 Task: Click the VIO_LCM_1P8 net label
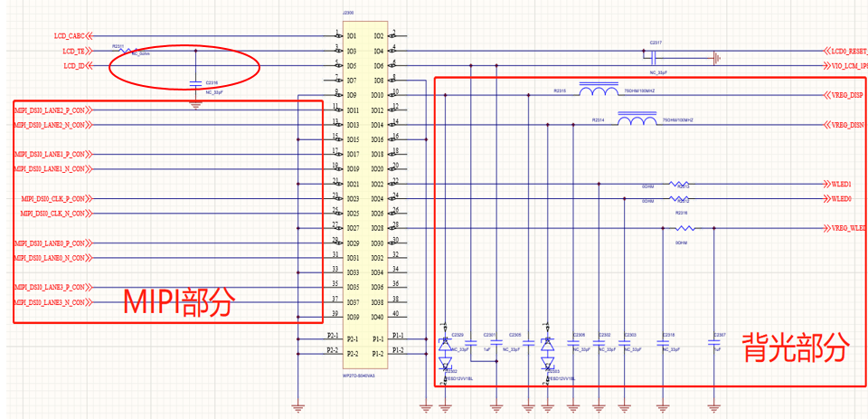click(850, 66)
